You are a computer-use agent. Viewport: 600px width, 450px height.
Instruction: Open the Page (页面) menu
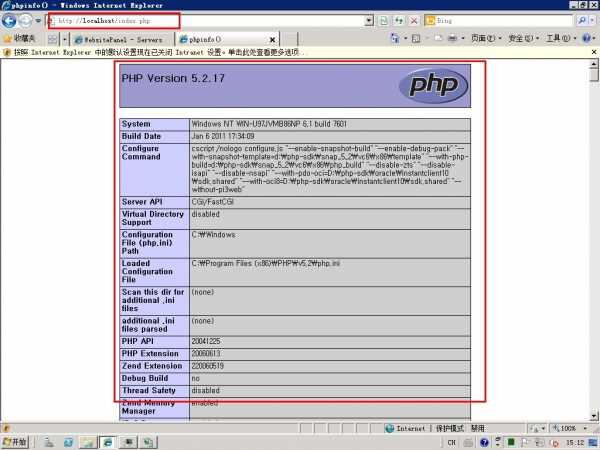coord(486,38)
